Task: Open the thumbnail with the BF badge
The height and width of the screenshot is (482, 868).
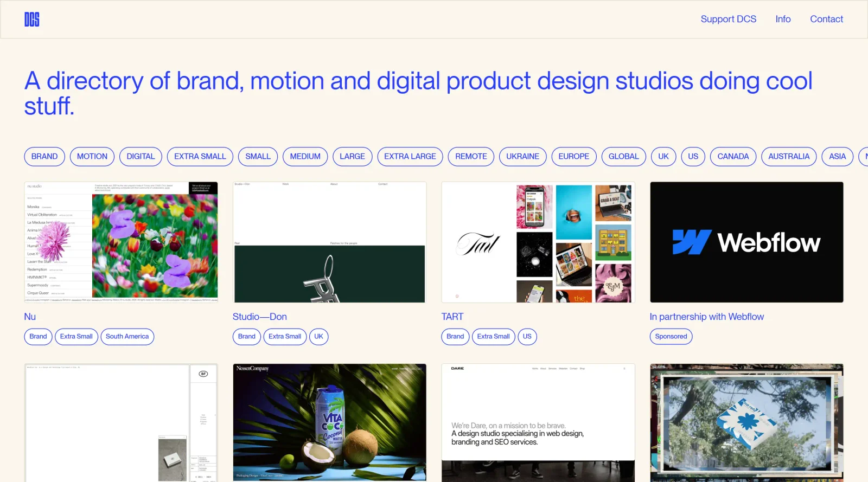Action: pos(121,423)
